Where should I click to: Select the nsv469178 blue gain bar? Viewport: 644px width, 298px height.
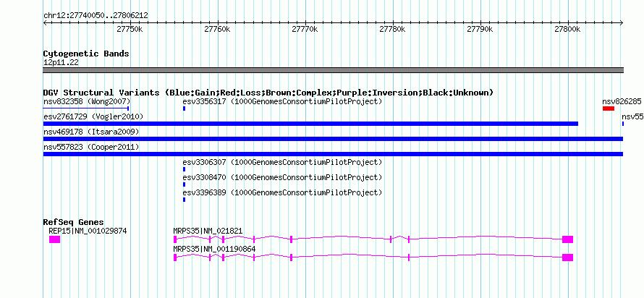(x=333, y=139)
